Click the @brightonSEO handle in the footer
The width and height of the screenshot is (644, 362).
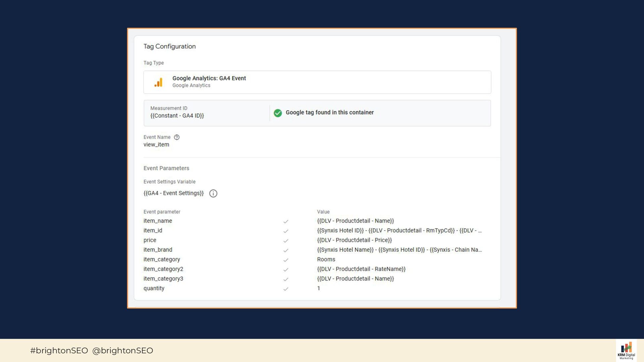click(x=122, y=351)
